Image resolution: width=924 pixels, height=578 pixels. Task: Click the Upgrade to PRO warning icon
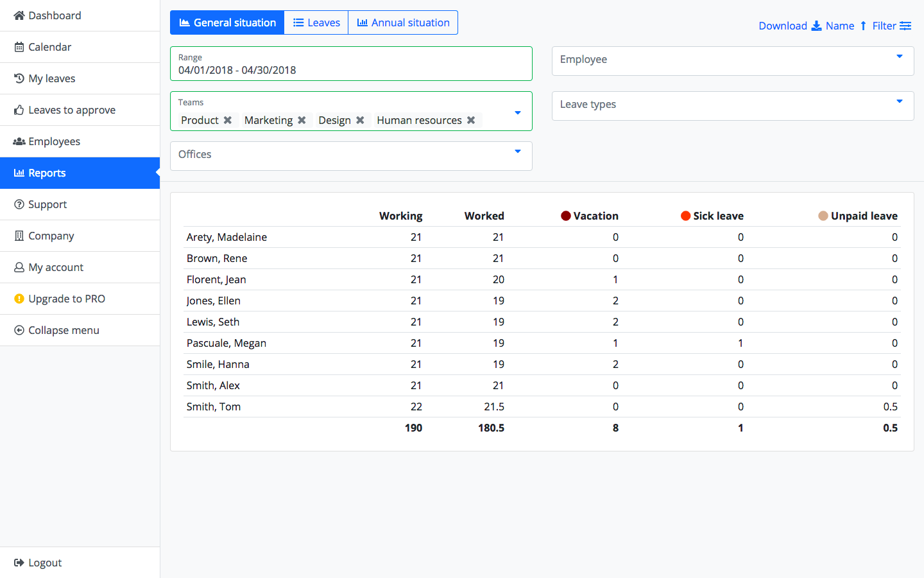[x=19, y=299]
